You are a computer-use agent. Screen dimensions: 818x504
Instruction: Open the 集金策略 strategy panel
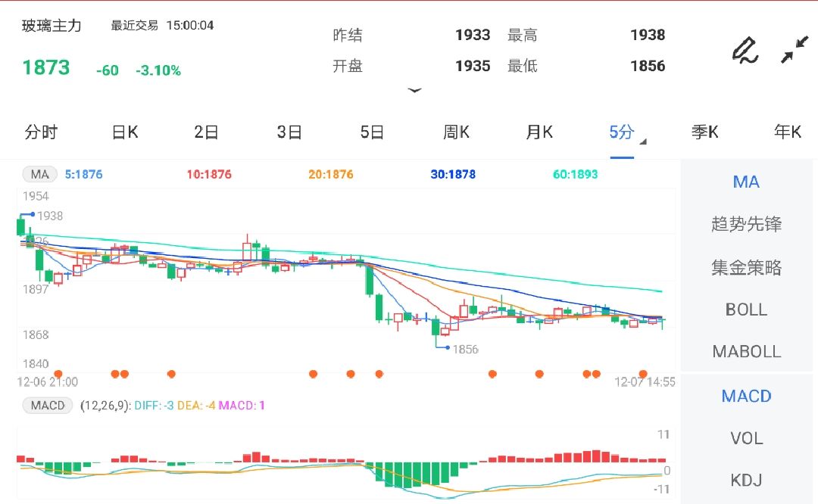(745, 266)
